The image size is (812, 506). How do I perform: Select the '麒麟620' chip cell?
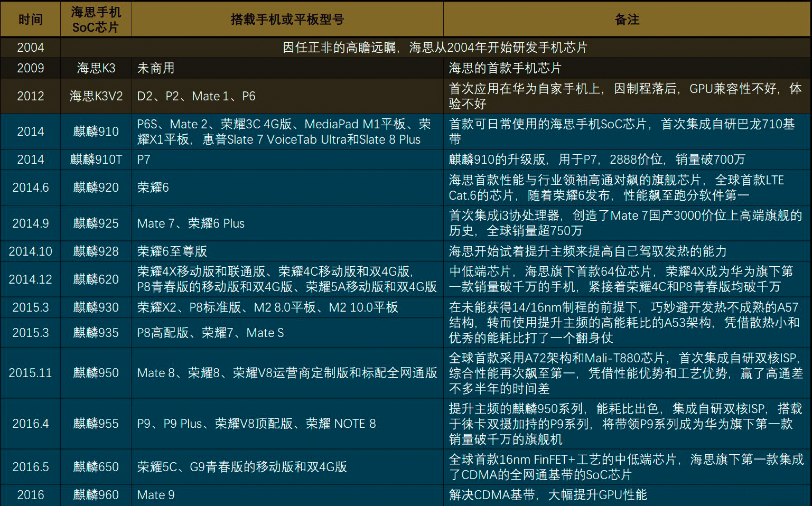click(x=96, y=279)
